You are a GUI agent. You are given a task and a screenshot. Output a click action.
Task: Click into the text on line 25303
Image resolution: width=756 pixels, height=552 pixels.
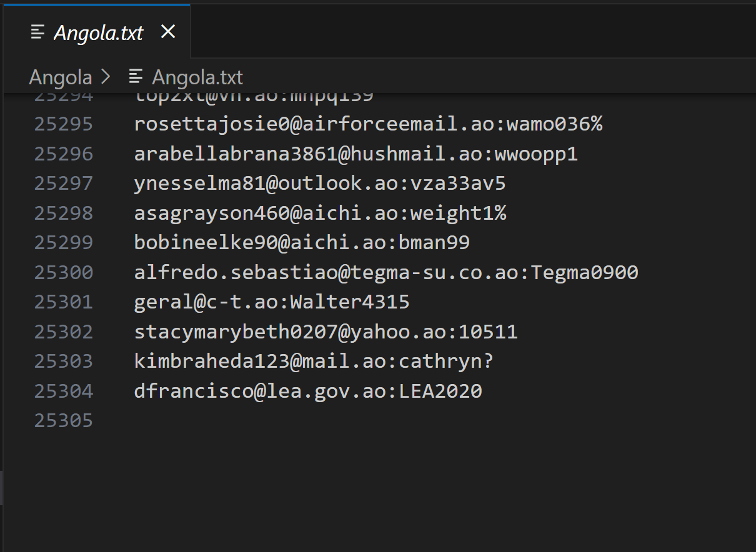coord(314,361)
